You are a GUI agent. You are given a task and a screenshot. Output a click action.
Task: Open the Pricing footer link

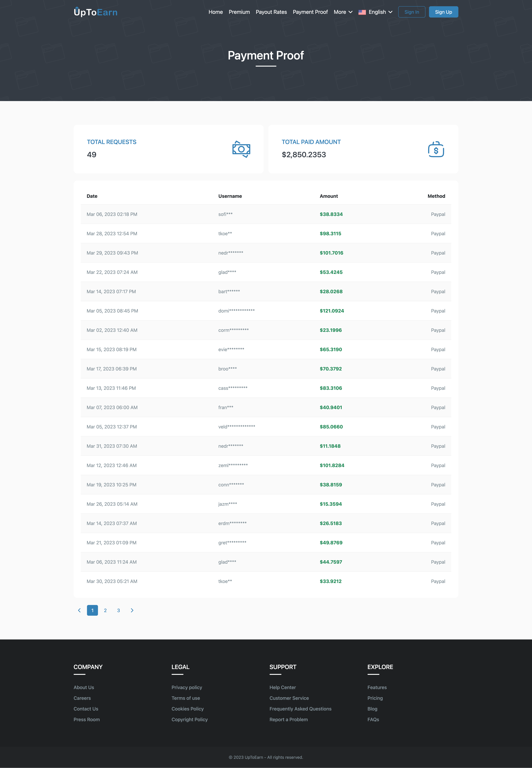pyautogui.click(x=375, y=698)
